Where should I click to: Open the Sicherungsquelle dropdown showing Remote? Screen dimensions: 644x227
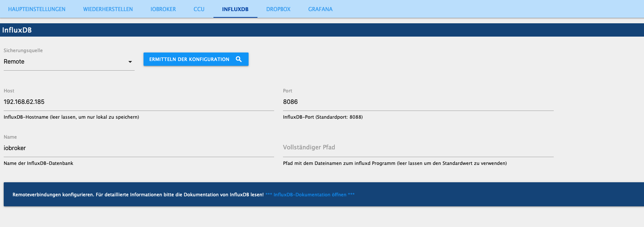point(69,62)
